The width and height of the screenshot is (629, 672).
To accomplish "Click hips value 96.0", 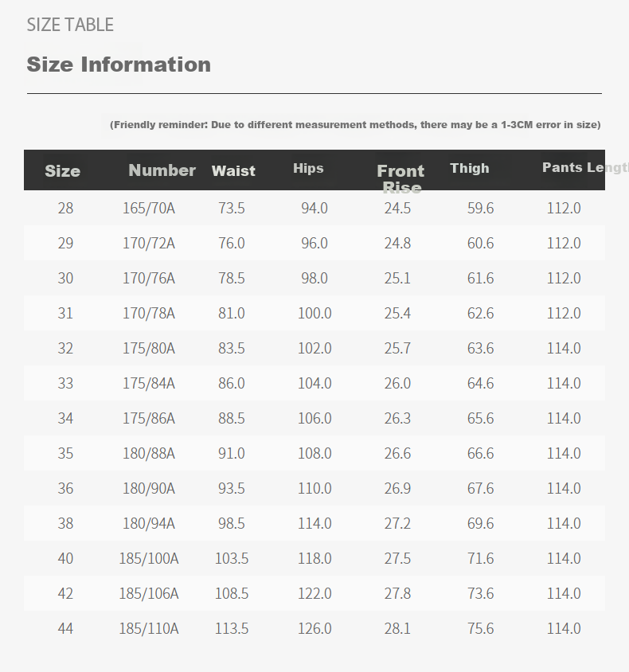I will [314, 244].
